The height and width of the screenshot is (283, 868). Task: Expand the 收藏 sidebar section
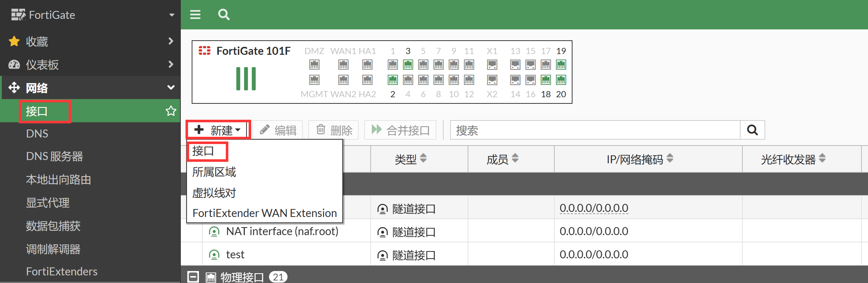(x=171, y=41)
